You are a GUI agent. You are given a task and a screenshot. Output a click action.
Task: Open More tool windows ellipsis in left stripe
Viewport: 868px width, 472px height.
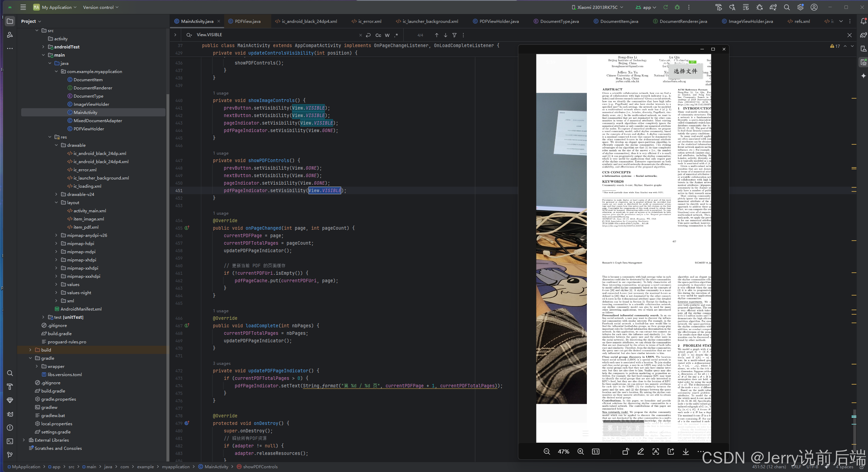[x=10, y=48]
